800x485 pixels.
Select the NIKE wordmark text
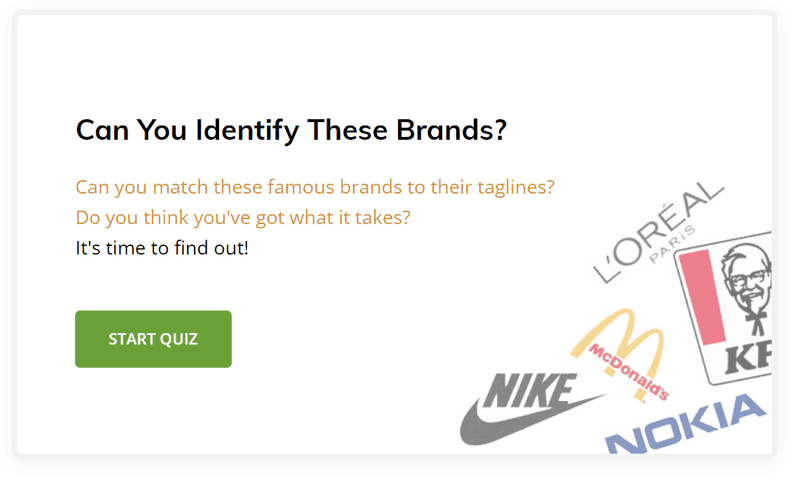(x=530, y=391)
